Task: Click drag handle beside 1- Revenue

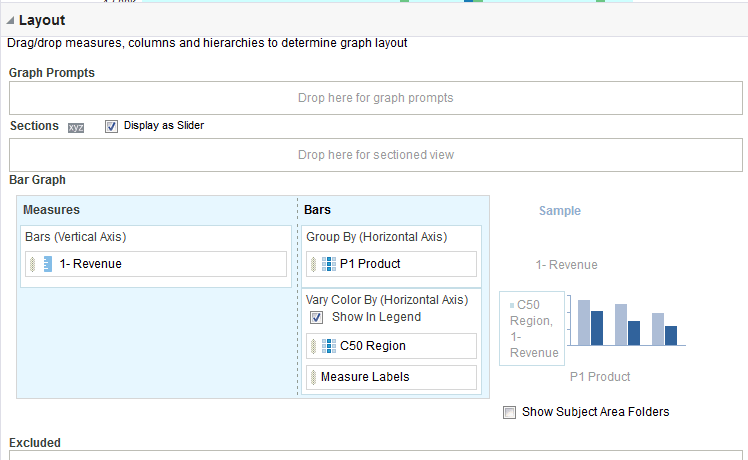Action: pos(33,264)
